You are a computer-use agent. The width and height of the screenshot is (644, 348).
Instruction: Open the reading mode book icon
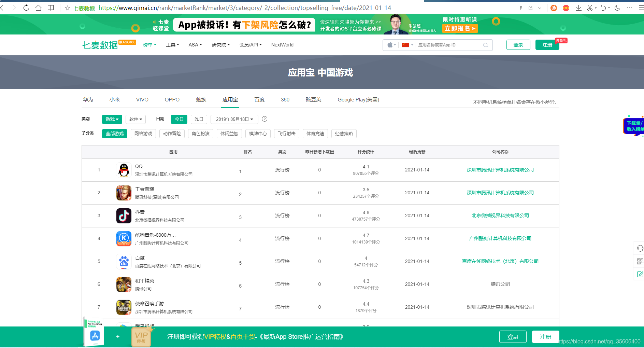coord(51,8)
